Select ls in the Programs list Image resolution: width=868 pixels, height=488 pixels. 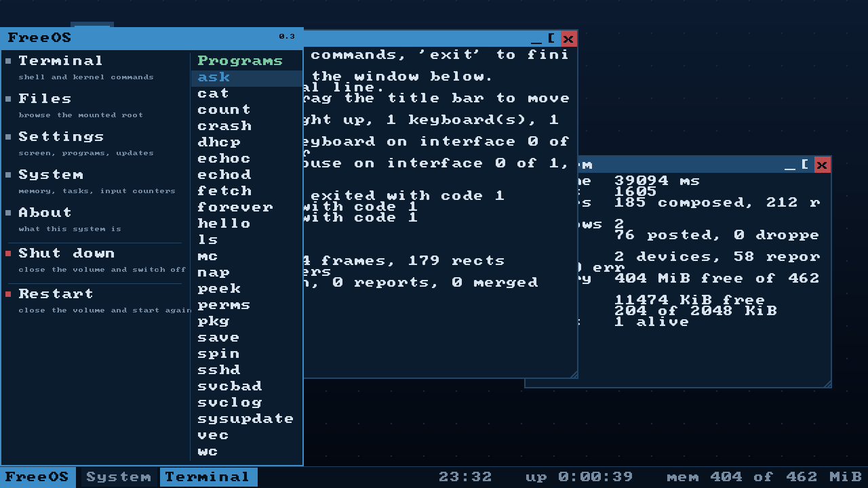point(247,241)
